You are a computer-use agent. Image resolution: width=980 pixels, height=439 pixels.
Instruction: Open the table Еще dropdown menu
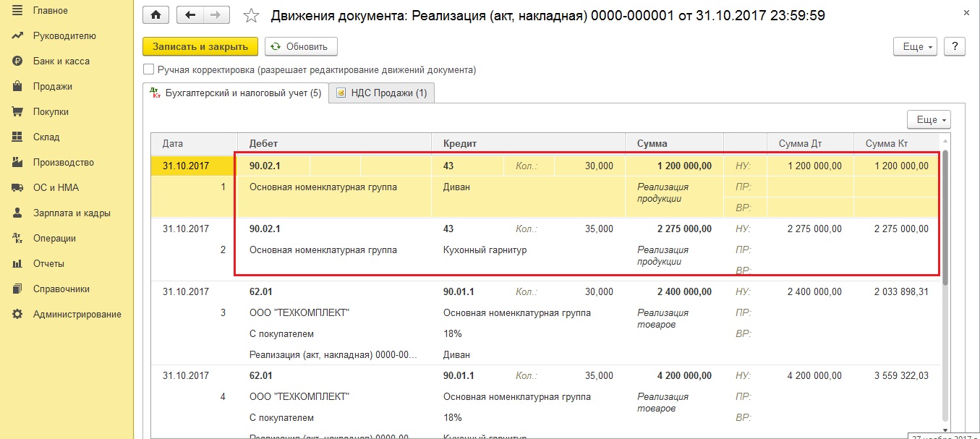[x=929, y=119]
